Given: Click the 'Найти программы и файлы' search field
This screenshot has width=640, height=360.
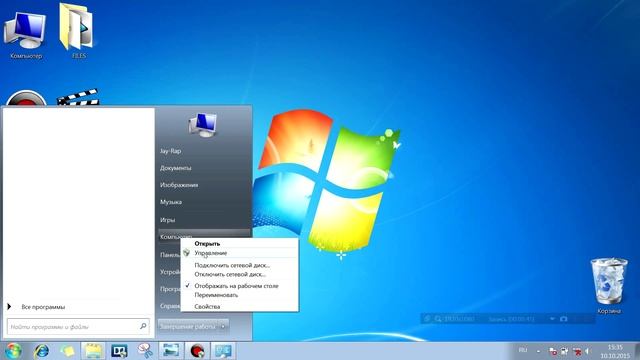Looking at the screenshot, I should (78, 327).
